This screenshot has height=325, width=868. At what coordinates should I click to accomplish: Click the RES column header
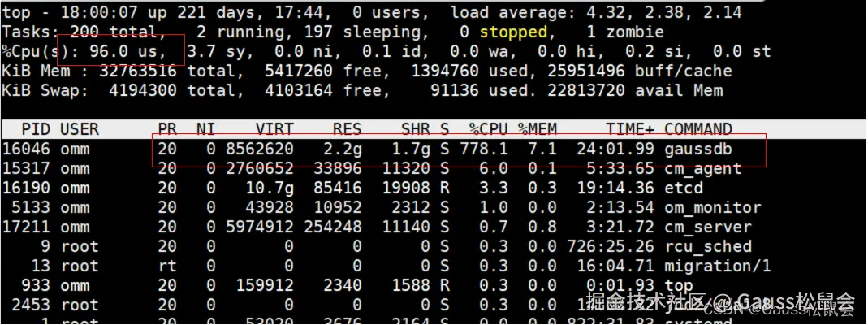click(347, 129)
